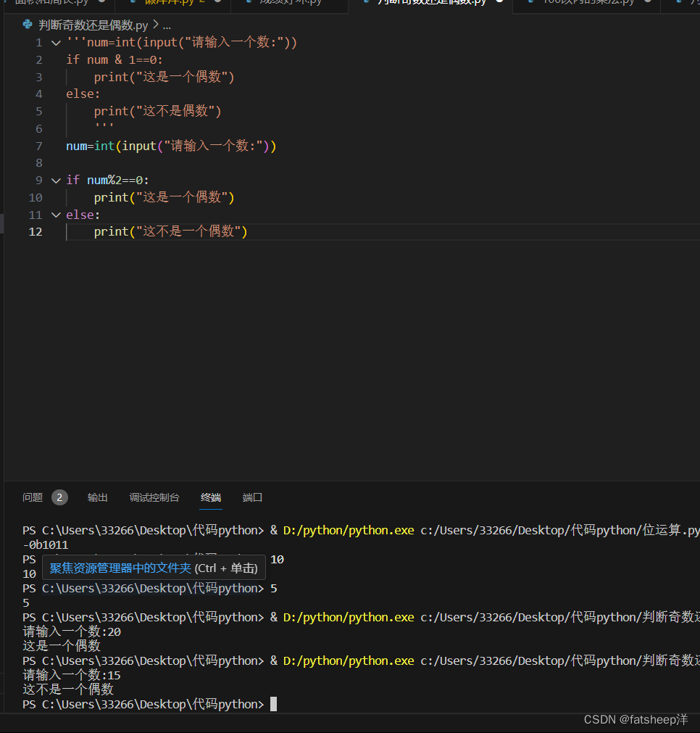Click python.exe path in the 位运算.py command

click(x=349, y=530)
